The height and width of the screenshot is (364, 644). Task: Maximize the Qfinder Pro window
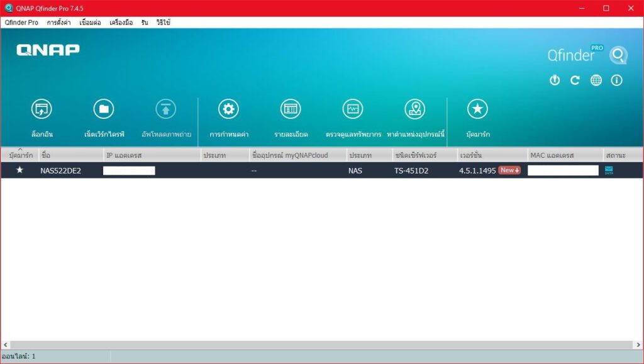click(606, 8)
